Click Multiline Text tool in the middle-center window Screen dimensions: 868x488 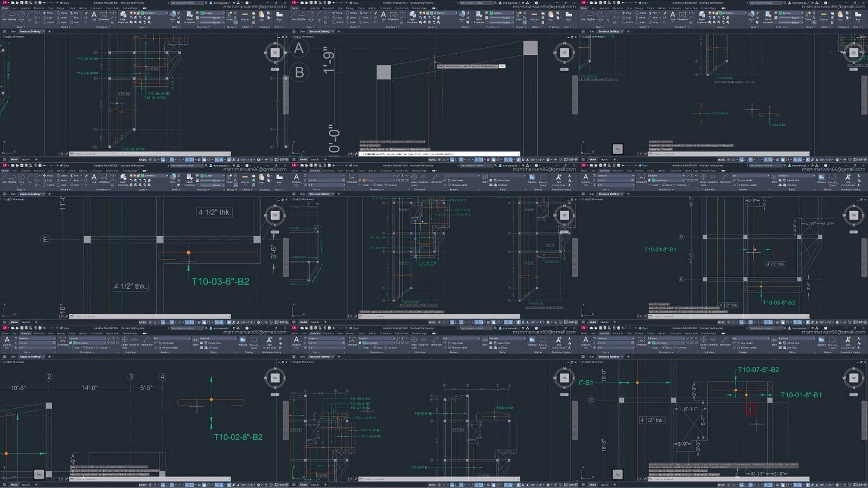(x=296, y=178)
